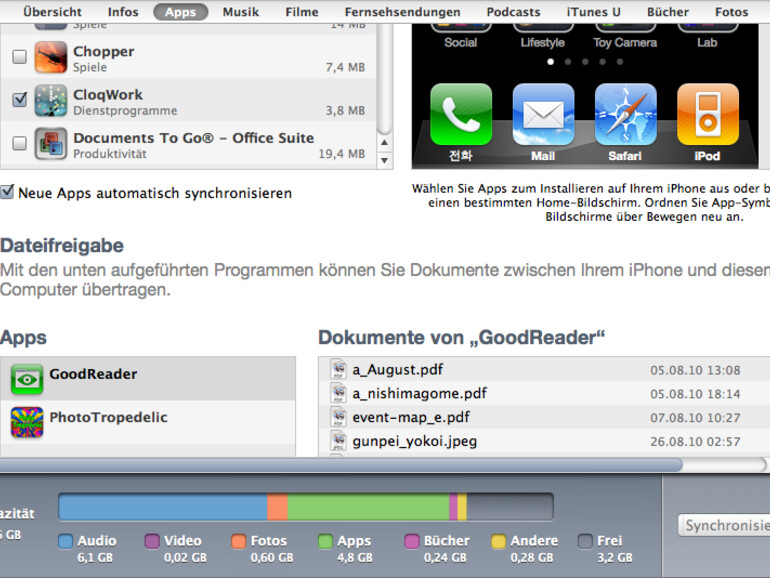Select the a_August.pdf file name
The image size is (770, 578).
tap(398, 369)
